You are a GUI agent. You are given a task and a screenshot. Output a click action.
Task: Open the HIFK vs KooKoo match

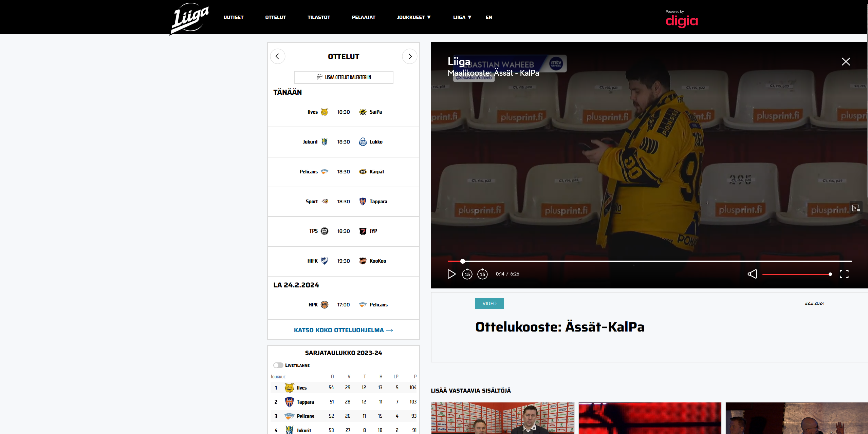(x=344, y=261)
